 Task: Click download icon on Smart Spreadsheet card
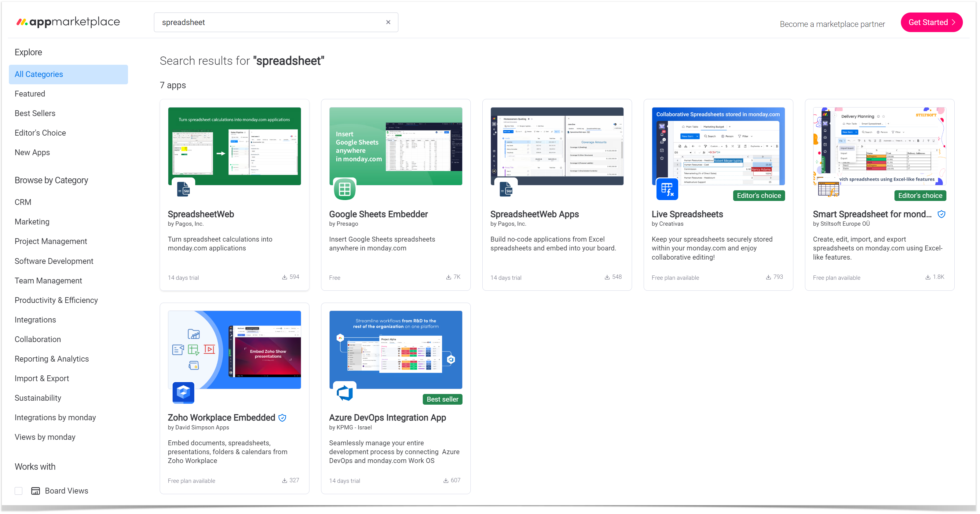(928, 277)
